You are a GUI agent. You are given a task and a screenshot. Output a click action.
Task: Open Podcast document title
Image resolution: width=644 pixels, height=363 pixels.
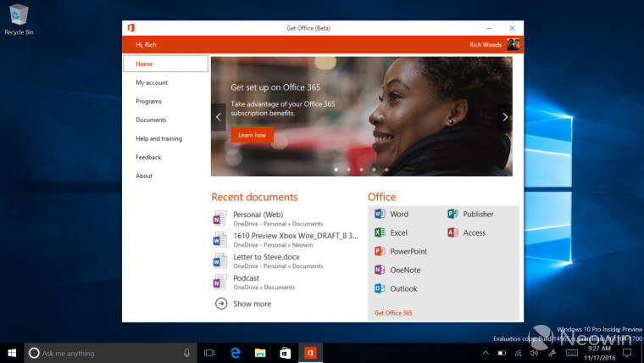[x=246, y=278]
